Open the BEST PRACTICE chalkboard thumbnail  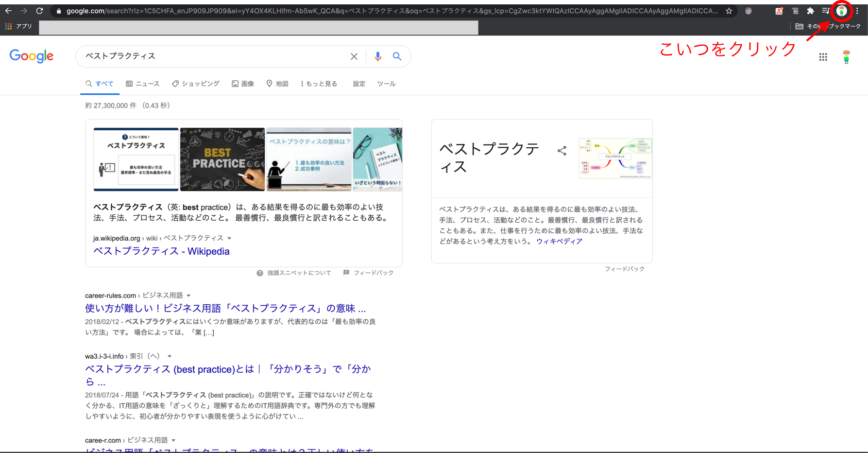coord(222,159)
